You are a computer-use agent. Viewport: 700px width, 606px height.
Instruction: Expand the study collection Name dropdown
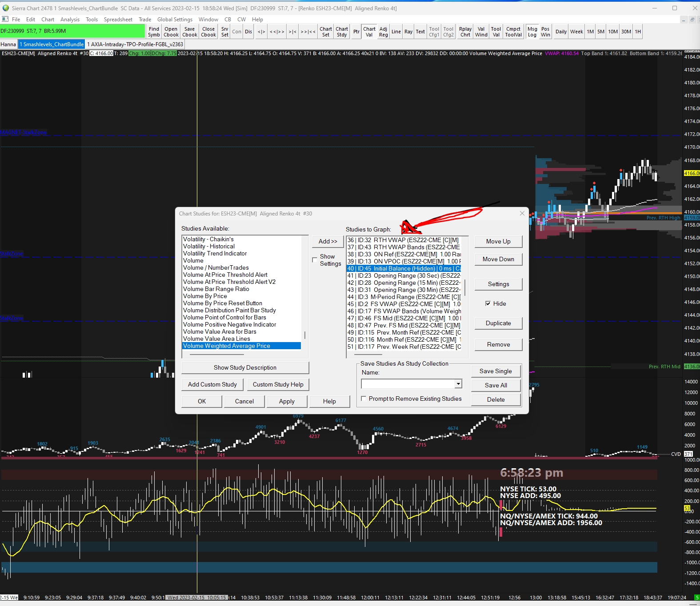pos(458,384)
